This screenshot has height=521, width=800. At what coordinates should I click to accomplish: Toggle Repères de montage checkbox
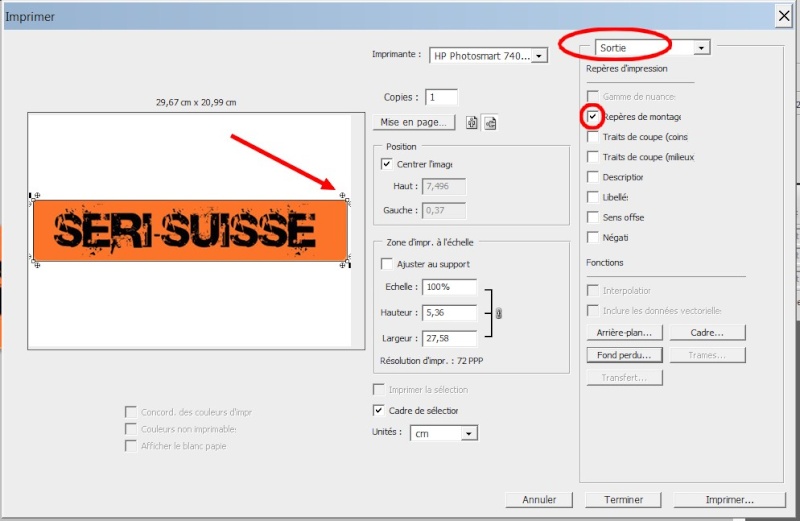592,117
